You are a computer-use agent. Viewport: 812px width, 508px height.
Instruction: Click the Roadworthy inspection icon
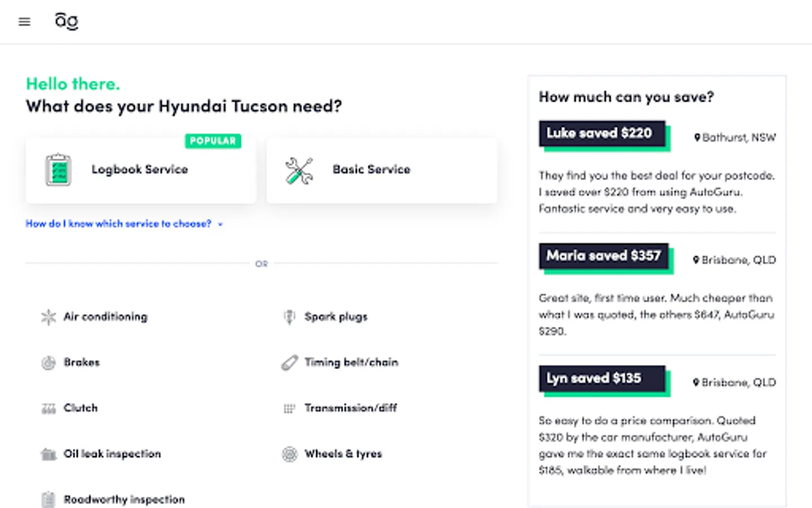point(48,500)
